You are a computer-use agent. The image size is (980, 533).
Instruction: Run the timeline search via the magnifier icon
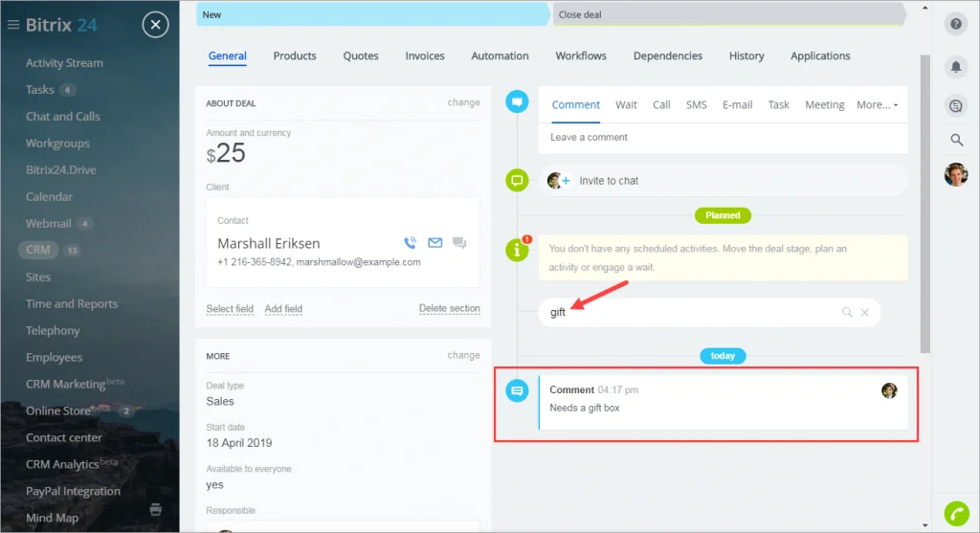click(847, 312)
